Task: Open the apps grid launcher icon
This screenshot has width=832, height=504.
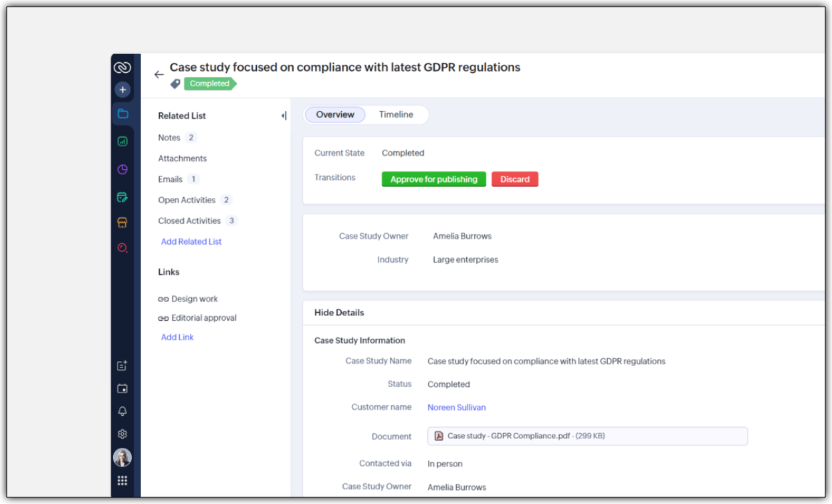Action: pos(122,481)
